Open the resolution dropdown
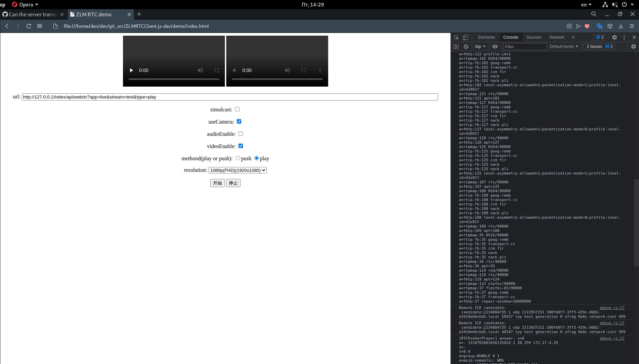 [237, 170]
